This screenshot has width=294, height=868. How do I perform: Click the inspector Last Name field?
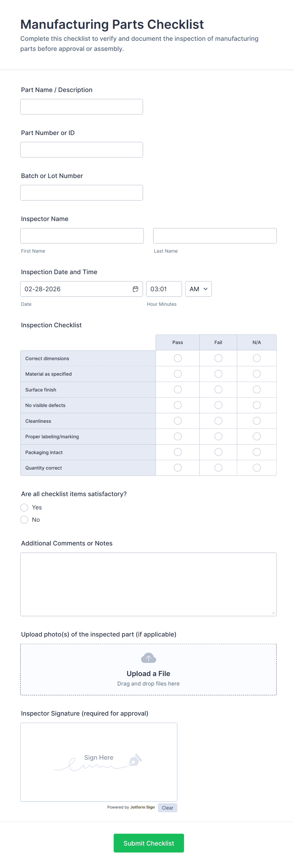coord(215,236)
